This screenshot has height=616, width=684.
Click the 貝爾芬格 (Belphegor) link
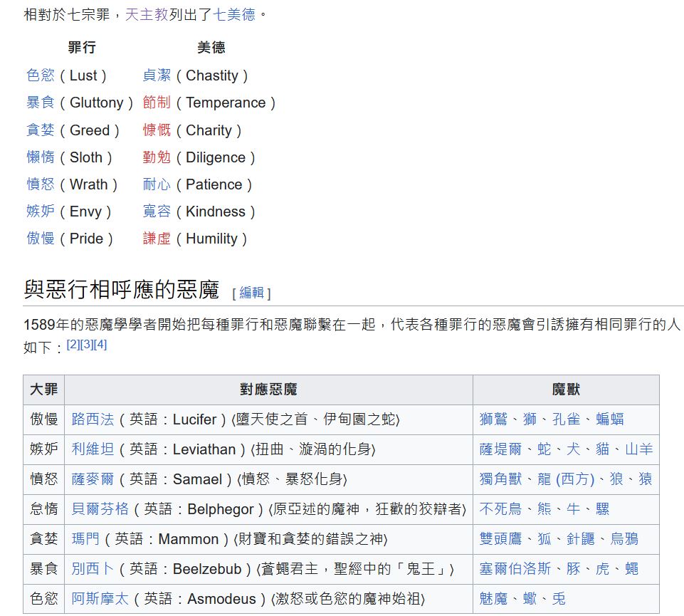100,509
